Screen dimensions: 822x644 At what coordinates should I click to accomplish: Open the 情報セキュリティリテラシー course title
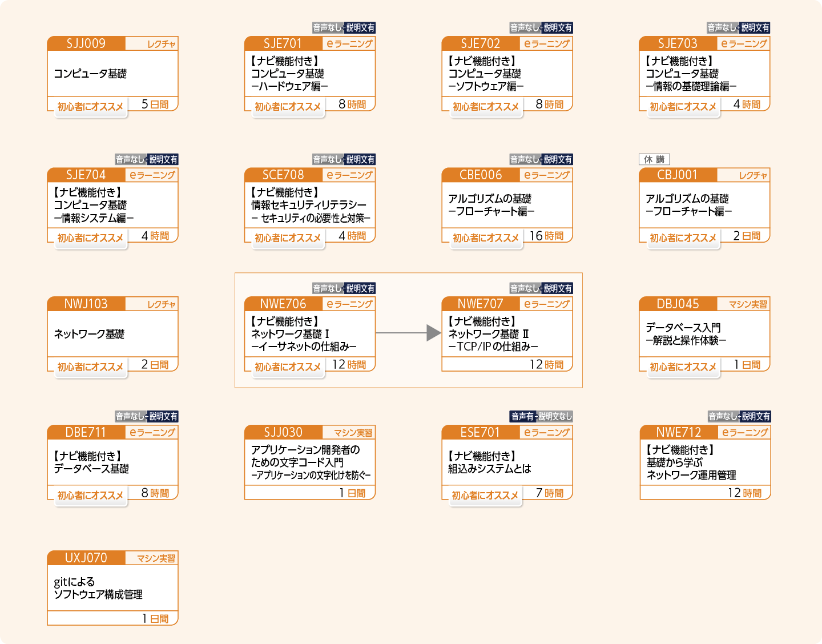coord(311,205)
